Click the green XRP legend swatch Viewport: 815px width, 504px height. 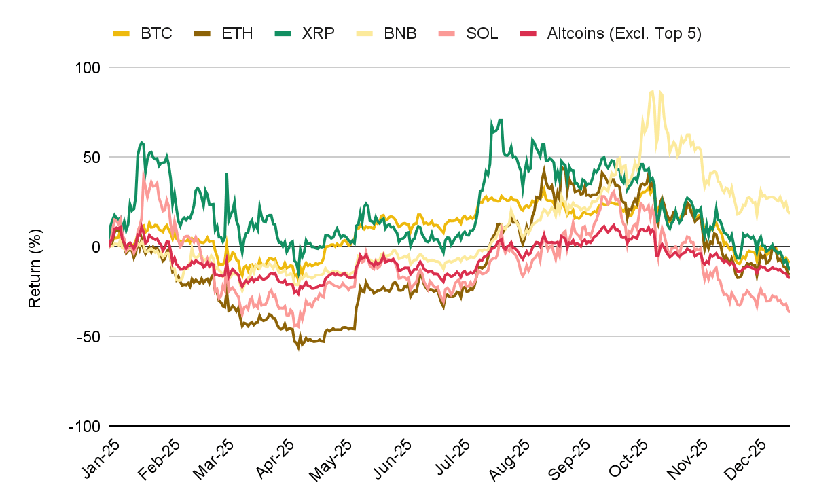click(x=283, y=33)
